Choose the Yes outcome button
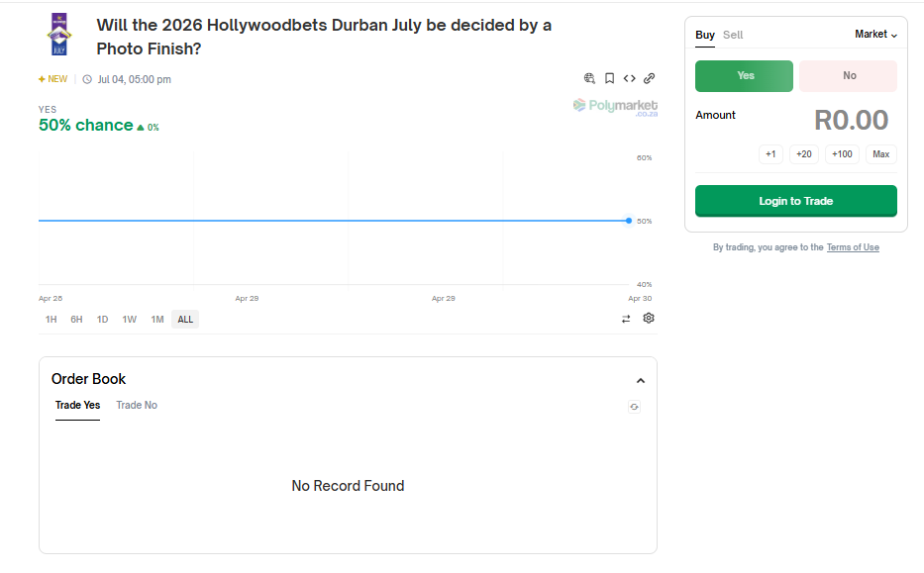The image size is (924, 573). click(745, 76)
